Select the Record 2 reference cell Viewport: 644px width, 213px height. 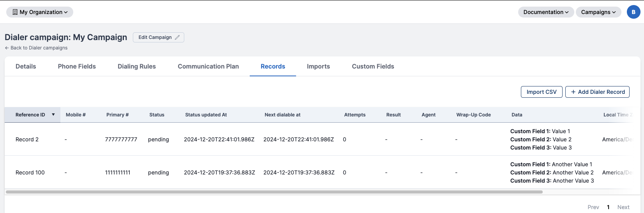coord(27,139)
